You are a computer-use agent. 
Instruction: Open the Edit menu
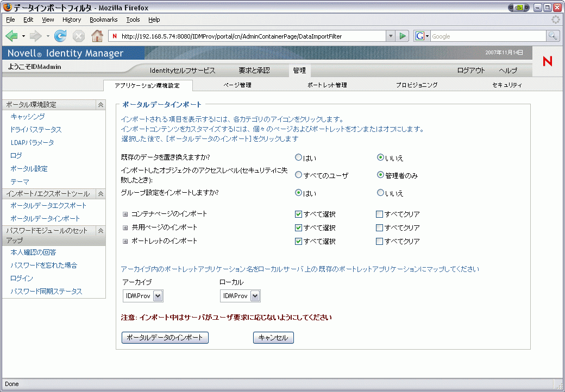(x=28, y=20)
